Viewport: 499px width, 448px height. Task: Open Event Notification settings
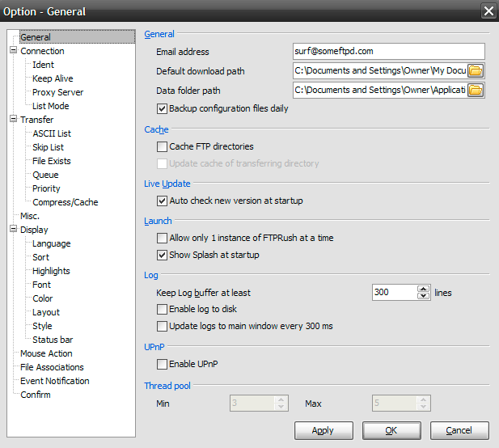(55, 381)
